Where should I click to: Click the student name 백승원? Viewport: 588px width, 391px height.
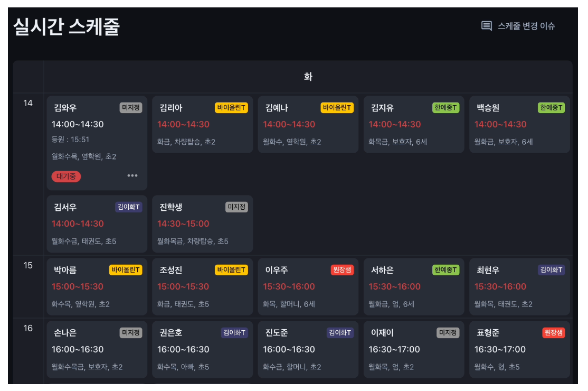point(488,108)
